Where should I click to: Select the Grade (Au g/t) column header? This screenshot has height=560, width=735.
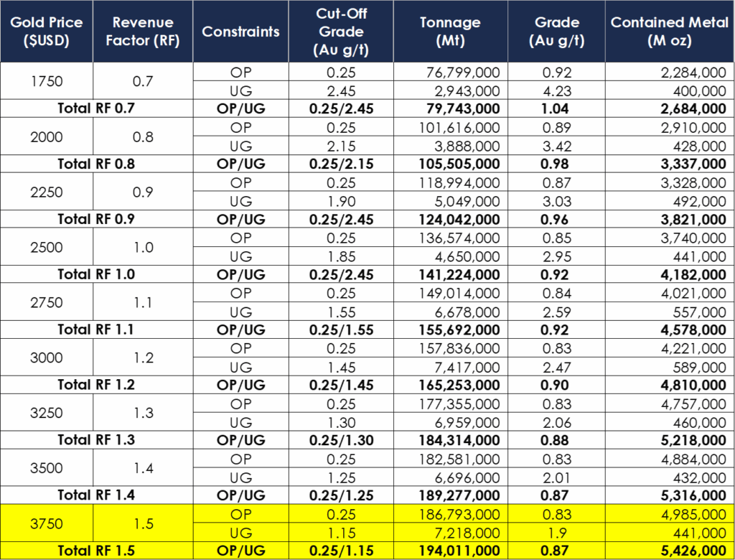[x=556, y=32]
